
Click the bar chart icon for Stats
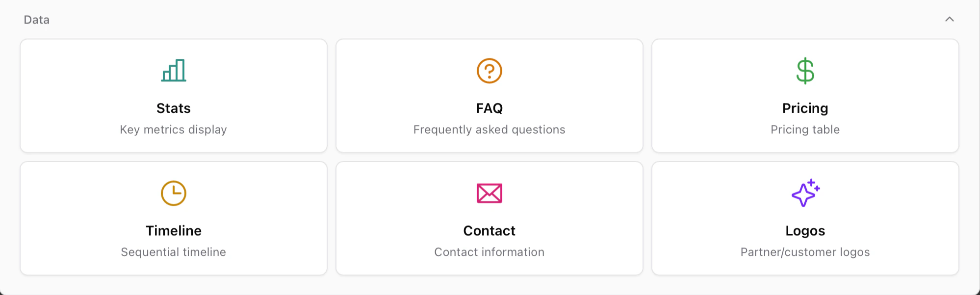(174, 70)
